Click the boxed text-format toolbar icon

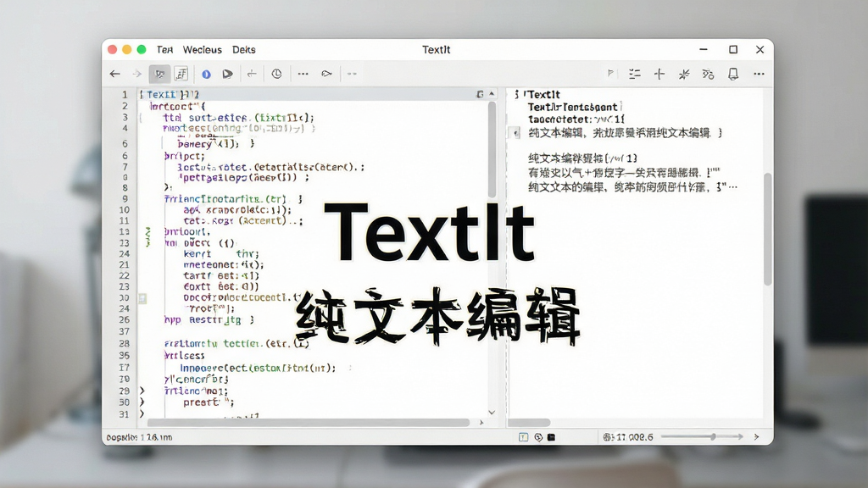pyautogui.click(x=181, y=74)
